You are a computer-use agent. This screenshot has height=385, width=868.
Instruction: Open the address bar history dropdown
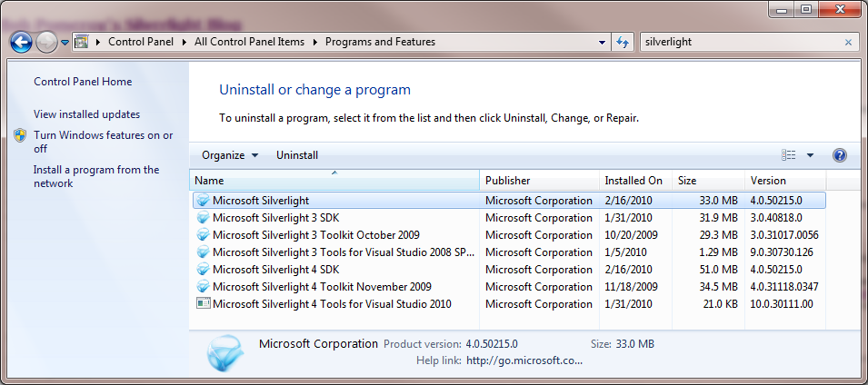pyautogui.click(x=603, y=43)
